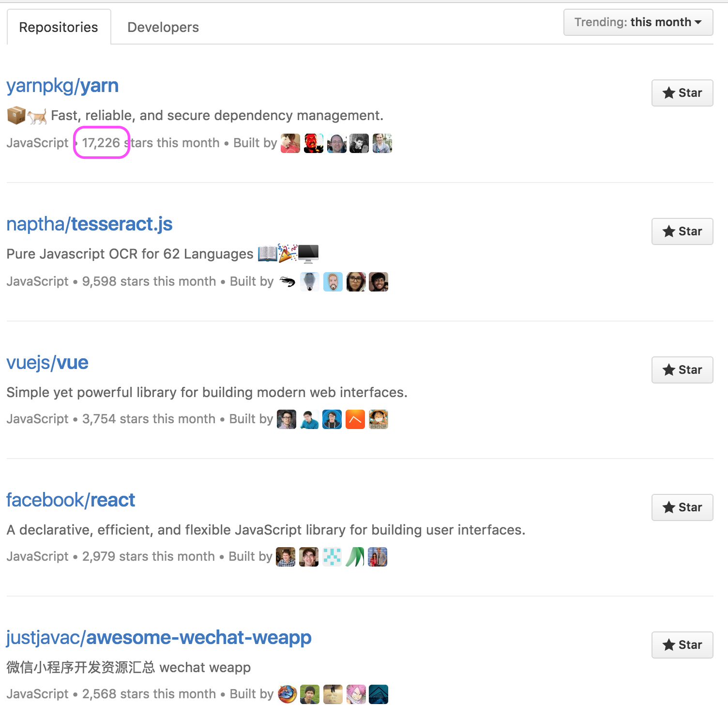Click the straw-hat anime avatar in vue row
728x706 pixels.
[379, 419]
